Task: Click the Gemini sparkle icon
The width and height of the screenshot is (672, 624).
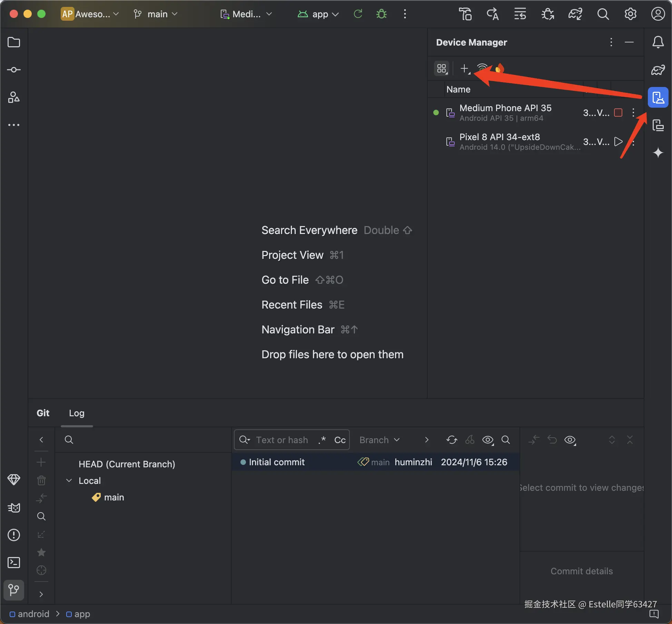Action: coord(658,153)
